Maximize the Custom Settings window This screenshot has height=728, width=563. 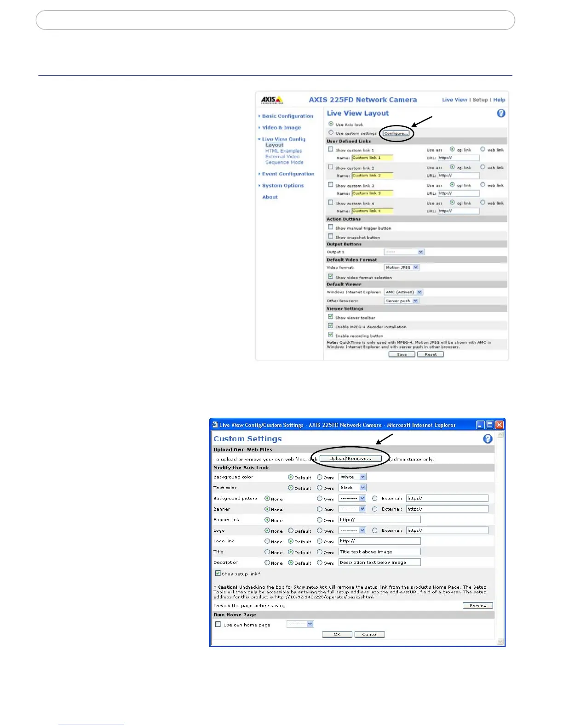point(490,425)
